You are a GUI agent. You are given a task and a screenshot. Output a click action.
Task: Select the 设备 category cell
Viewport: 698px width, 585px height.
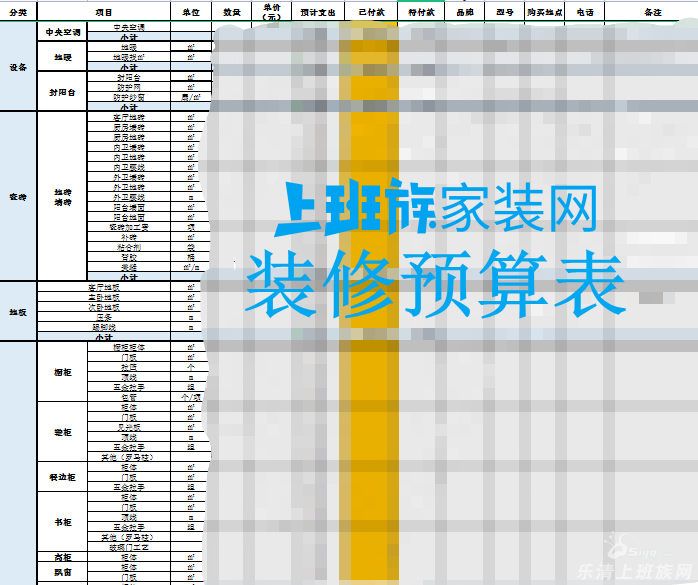coord(18,67)
